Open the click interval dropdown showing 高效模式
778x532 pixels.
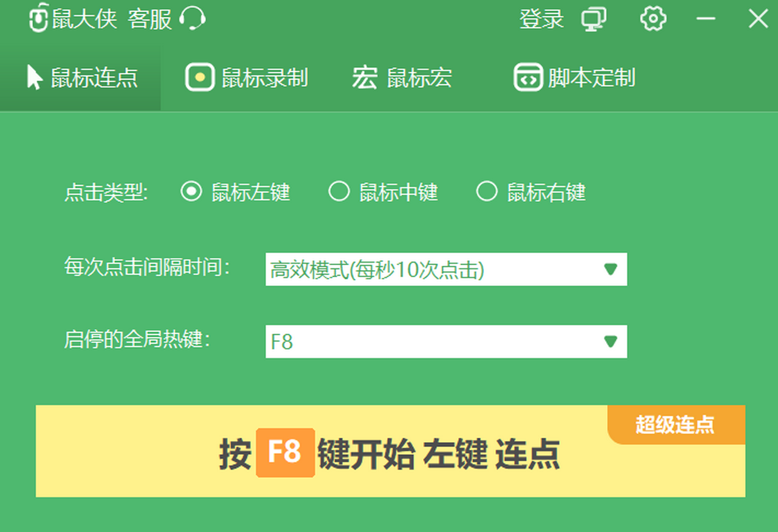pos(447,269)
